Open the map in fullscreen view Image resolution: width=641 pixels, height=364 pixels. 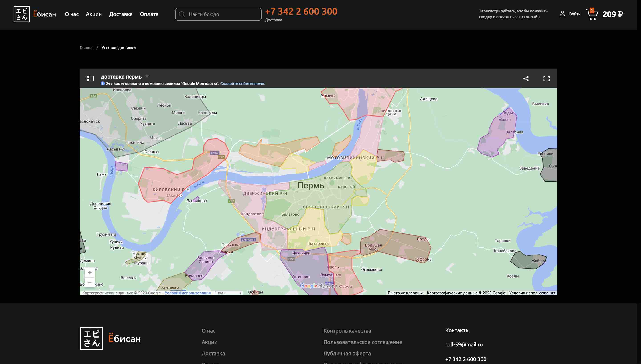546,79
